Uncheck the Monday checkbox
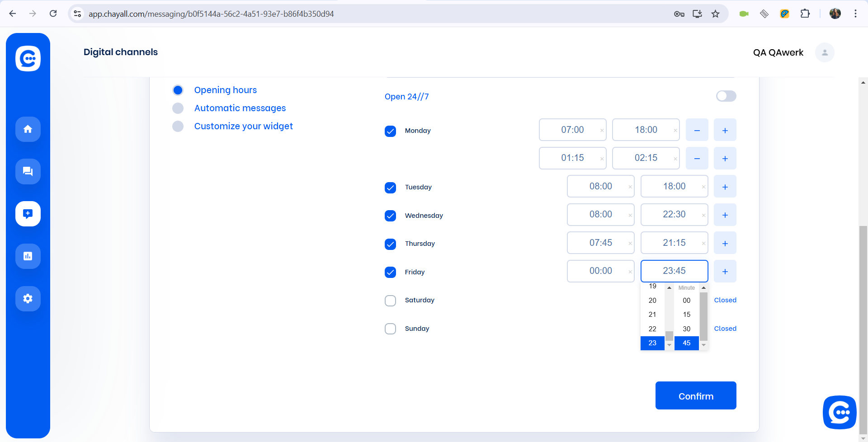 [391, 131]
